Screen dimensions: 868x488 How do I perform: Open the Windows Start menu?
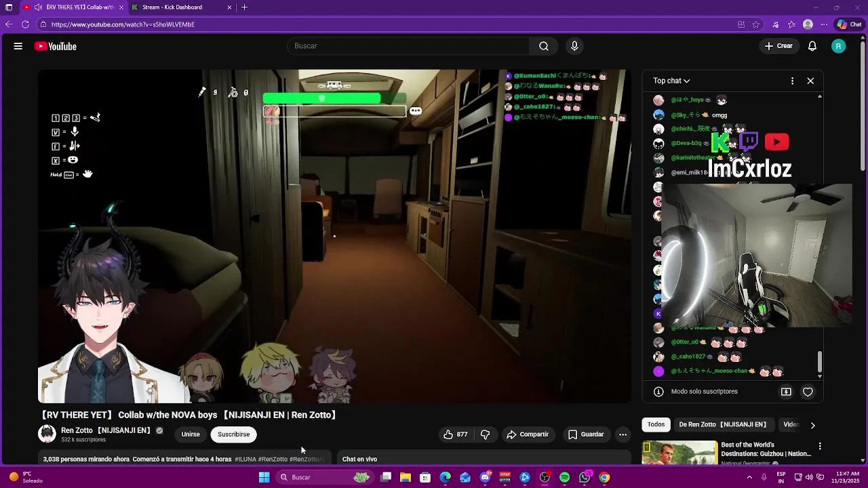264,477
